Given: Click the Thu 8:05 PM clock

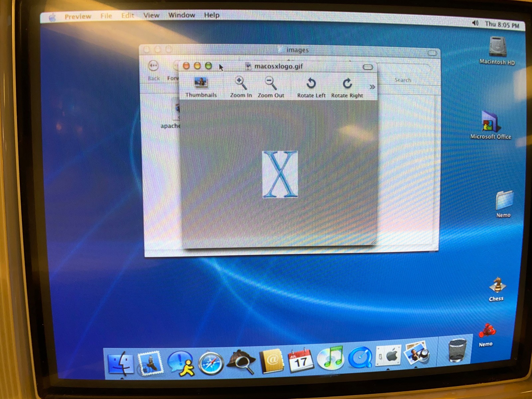Looking at the screenshot, I should (x=502, y=25).
